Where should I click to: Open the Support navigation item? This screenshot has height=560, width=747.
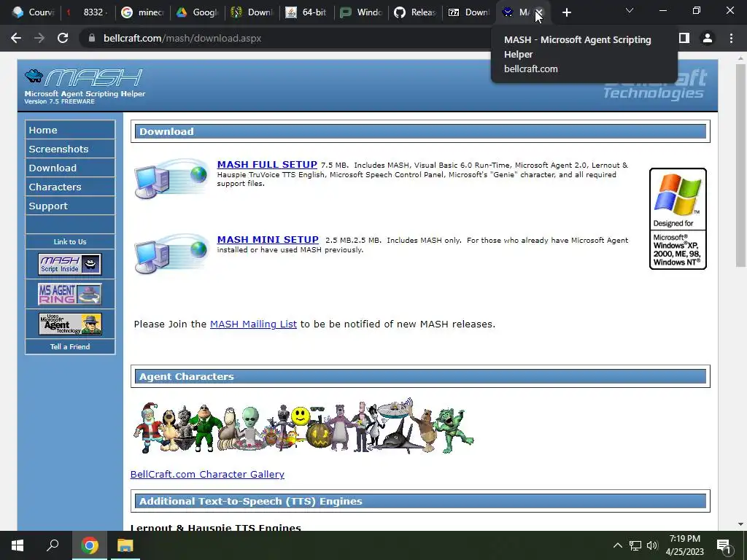(x=70, y=206)
